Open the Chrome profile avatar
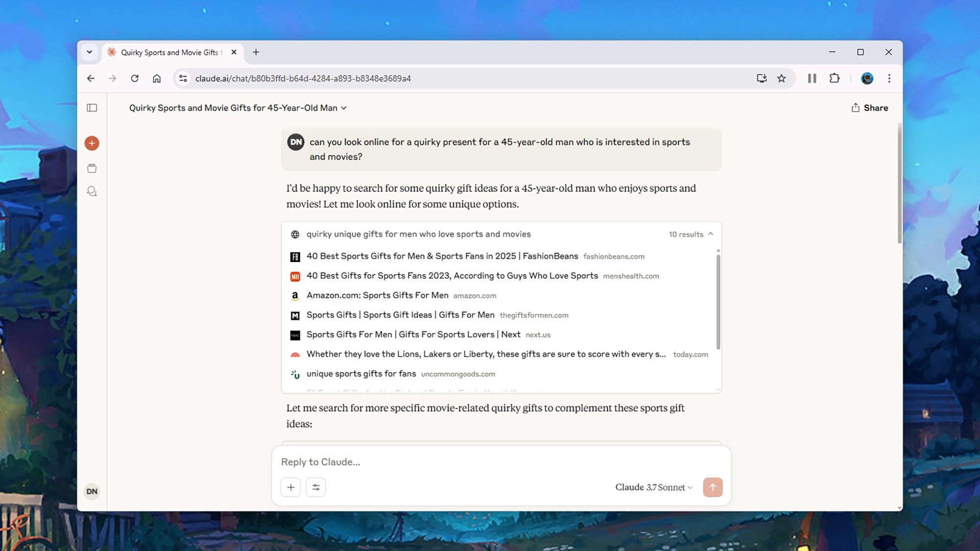 click(x=867, y=78)
